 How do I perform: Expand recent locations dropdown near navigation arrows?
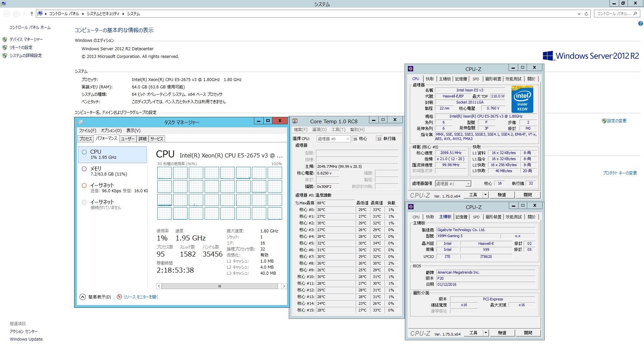[x=24, y=14]
